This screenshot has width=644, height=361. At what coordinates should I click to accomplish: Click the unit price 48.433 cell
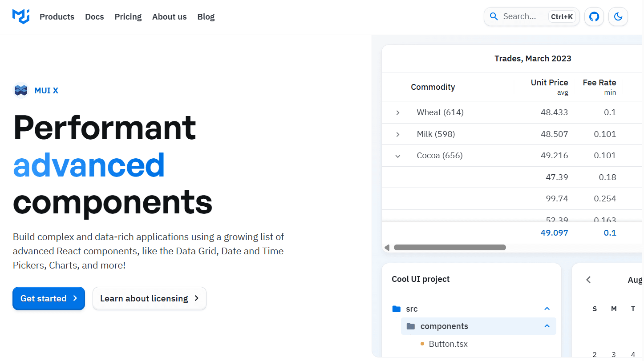click(x=554, y=112)
